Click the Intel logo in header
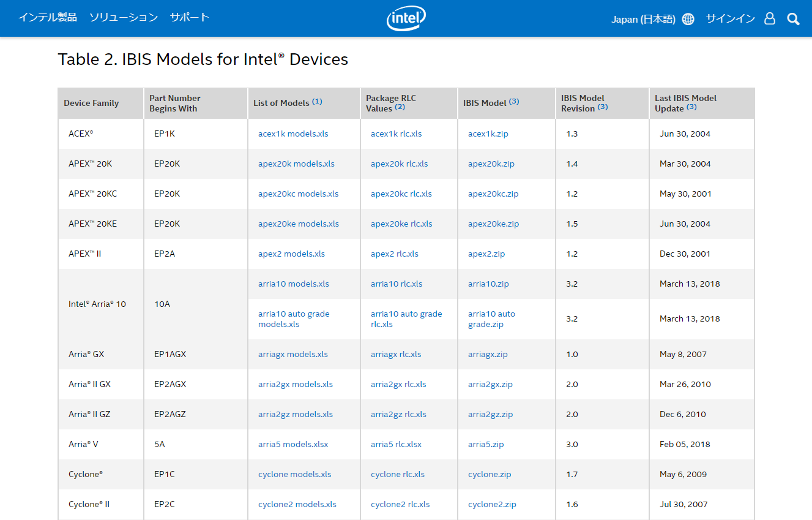The height and width of the screenshot is (520, 812). click(406, 18)
